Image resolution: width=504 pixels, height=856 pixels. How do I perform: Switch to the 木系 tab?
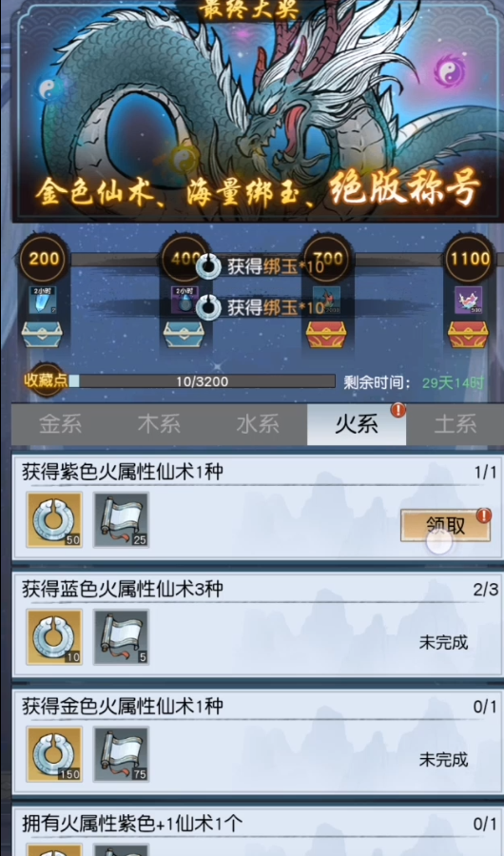coord(159,424)
